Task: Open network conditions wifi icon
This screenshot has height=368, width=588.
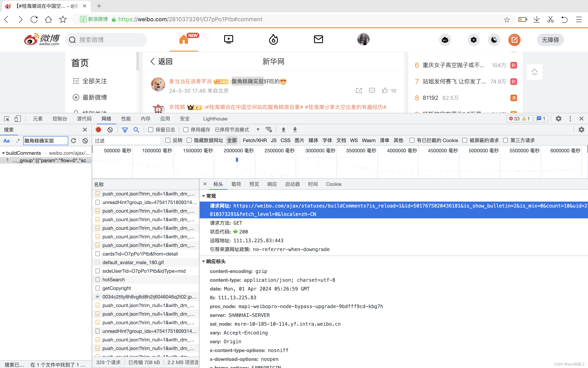Action: [269, 130]
